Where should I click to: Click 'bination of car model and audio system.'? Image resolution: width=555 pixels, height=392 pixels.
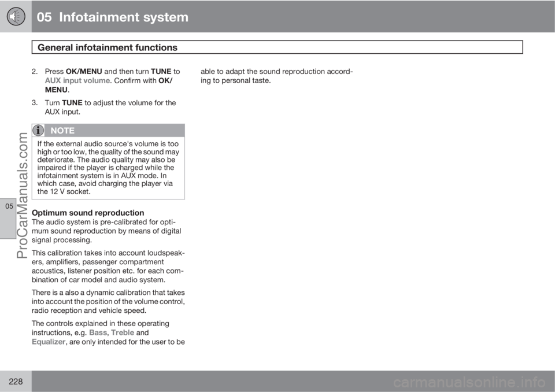[x=98, y=280]
